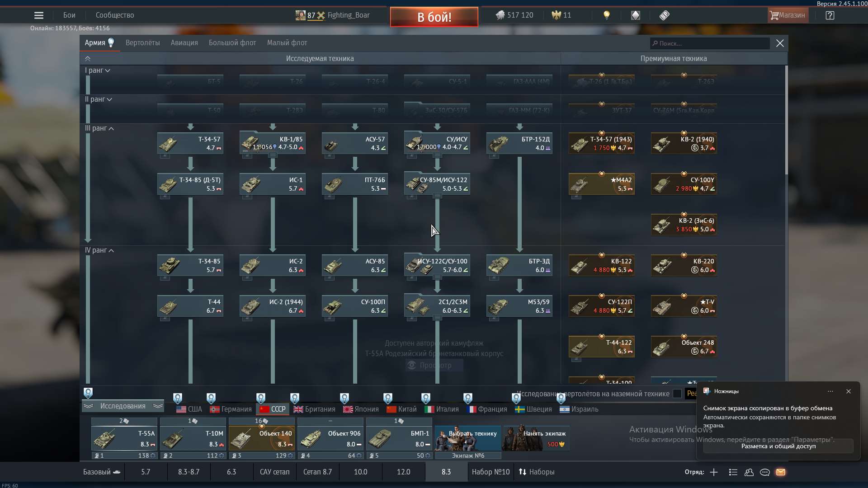Expand the II ранг section
868x488 pixels.
(99, 99)
